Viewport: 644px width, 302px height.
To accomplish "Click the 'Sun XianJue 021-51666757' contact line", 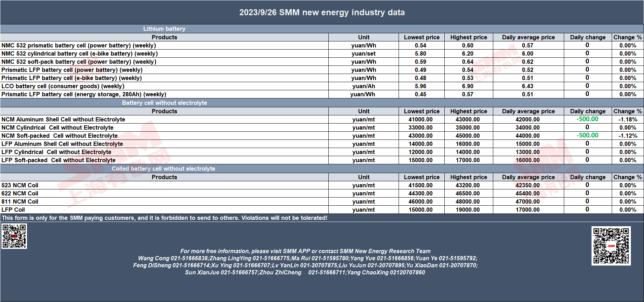I will [305, 272].
